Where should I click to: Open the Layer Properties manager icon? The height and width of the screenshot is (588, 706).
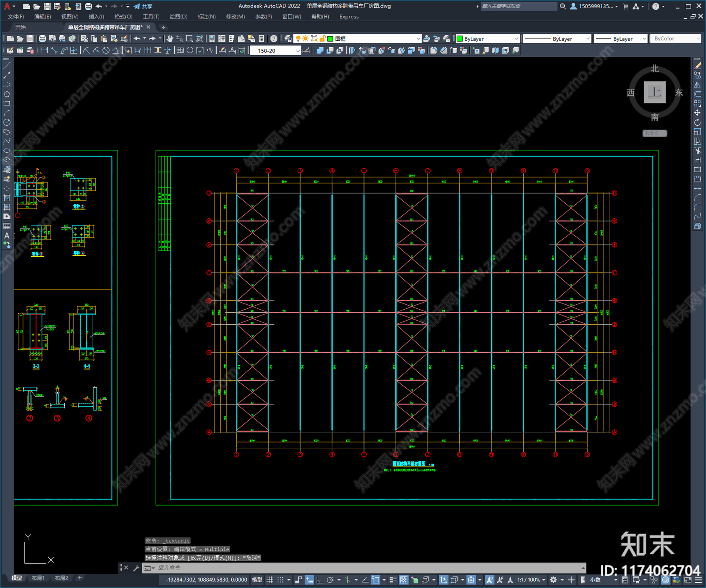pyautogui.click(x=288, y=39)
